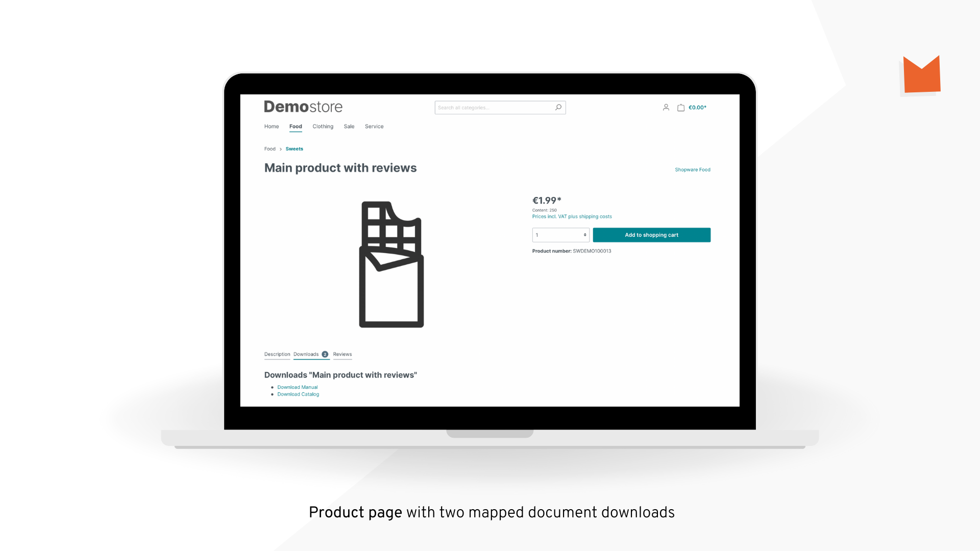This screenshot has height=551, width=980.
Task: Expand the Clothing navigation dropdown
Action: pos(323,127)
